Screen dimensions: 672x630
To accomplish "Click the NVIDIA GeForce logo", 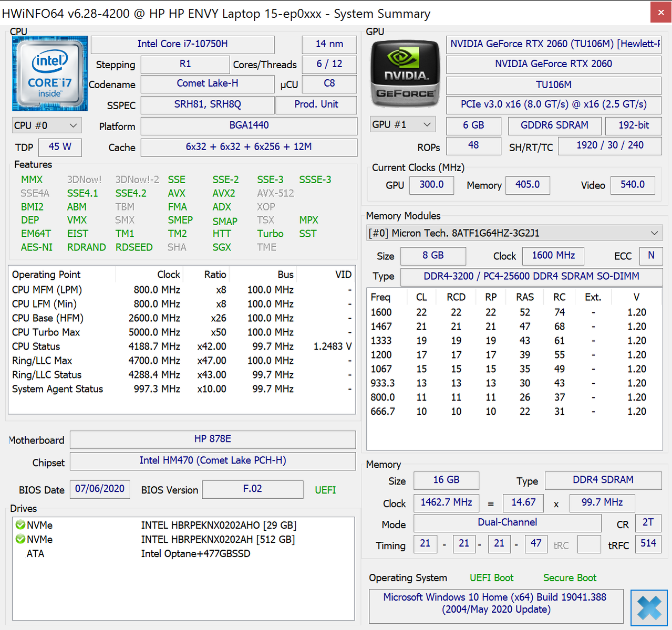I will pyautogui.click(x=405, y=73).
